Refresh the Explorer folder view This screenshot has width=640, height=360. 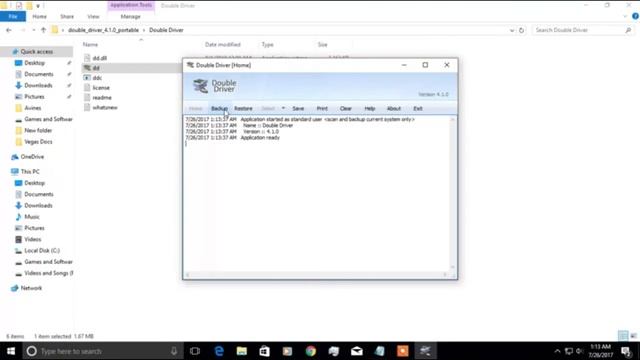[x=521, y=30]
